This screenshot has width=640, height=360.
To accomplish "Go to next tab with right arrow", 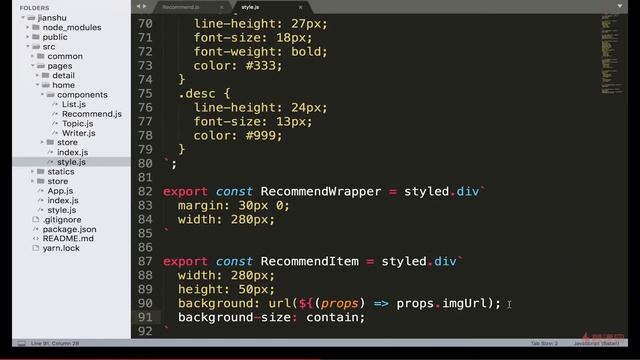I will pyautogui.click(x=144, y=6).
